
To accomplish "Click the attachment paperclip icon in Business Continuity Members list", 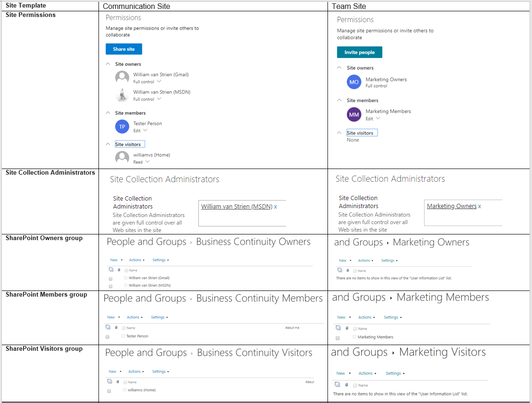I will click(116, 327).
